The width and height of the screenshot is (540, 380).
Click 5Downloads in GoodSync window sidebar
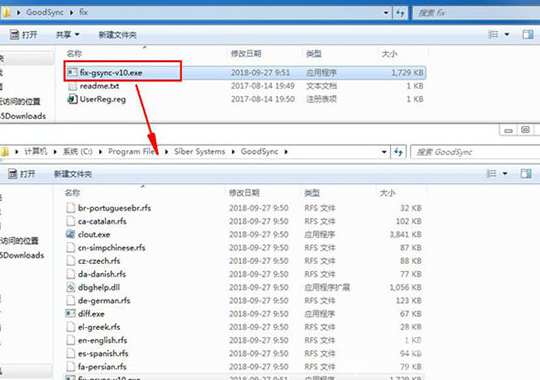point(22,255)
